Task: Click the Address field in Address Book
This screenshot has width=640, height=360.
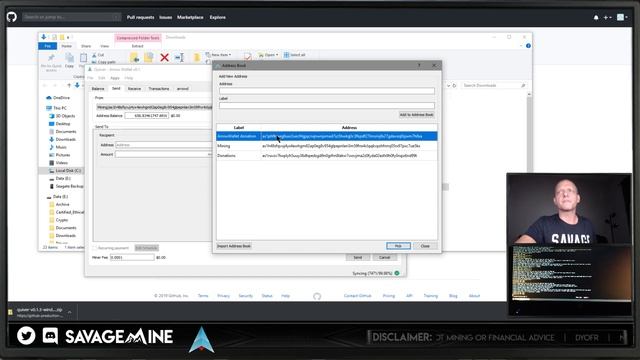Action: [x=327, y=91]
